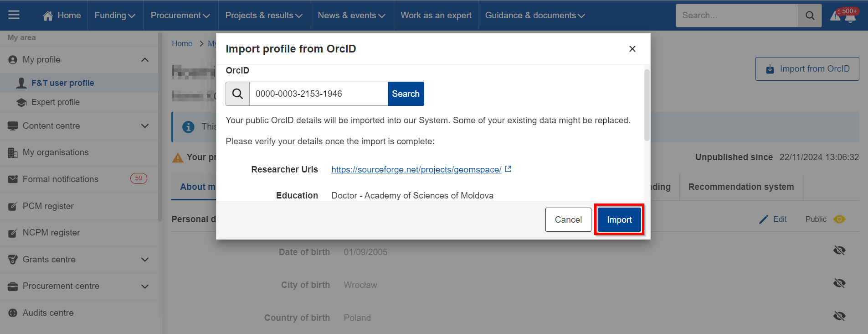Click the Cancel button
The width and height of the screenshot is (868, 334).
pos(568,219)
